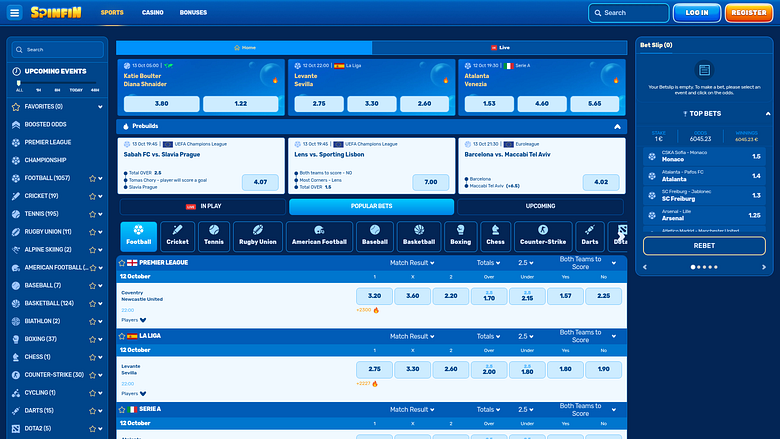The image size is (780, 439).
Task: Select the Counter-Strike icon tile
Action: click(x=543, y=236)
